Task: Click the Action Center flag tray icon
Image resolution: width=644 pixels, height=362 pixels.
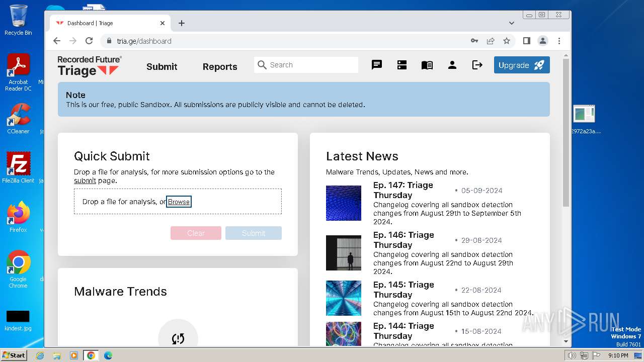Action: point(596,355)
